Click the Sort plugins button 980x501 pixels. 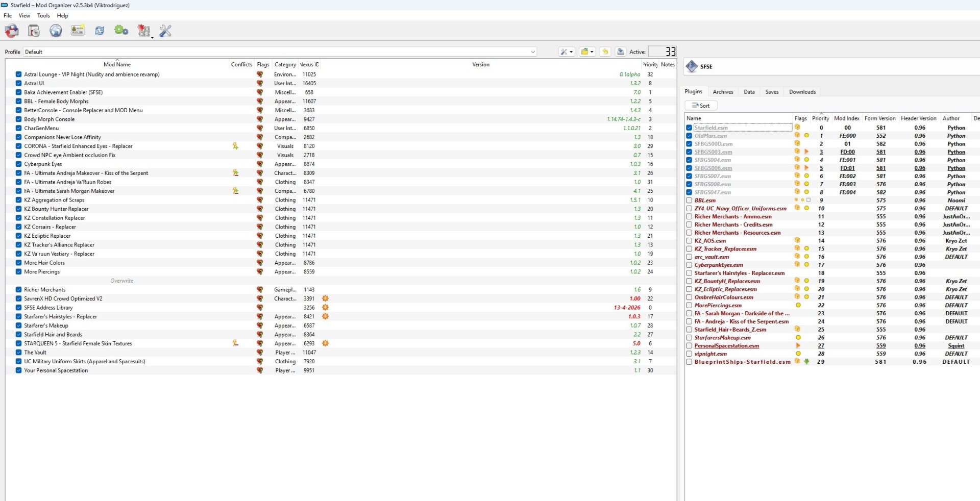pyautogui.click(x=701, y=106)
